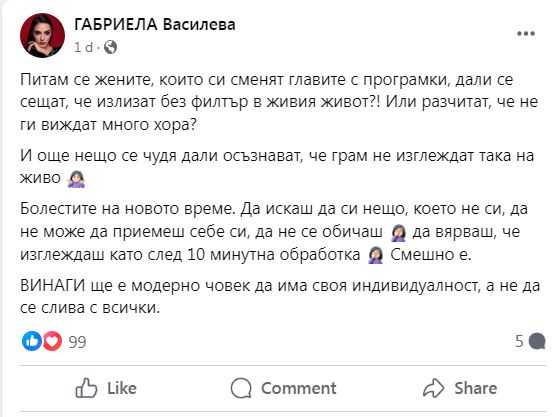
Task: Open ГАБРИЕЛА Василева profile name link
Action: pos(155,24)
